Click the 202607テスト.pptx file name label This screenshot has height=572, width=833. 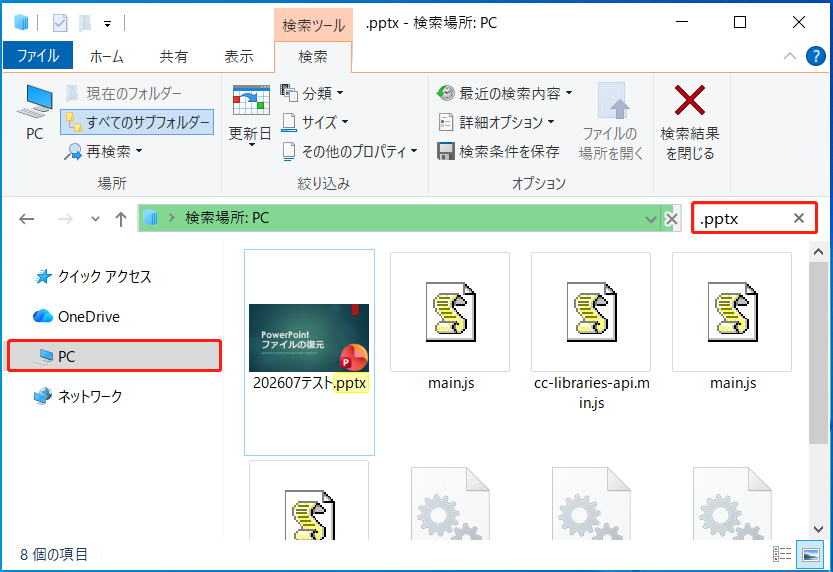pos(310,383)
